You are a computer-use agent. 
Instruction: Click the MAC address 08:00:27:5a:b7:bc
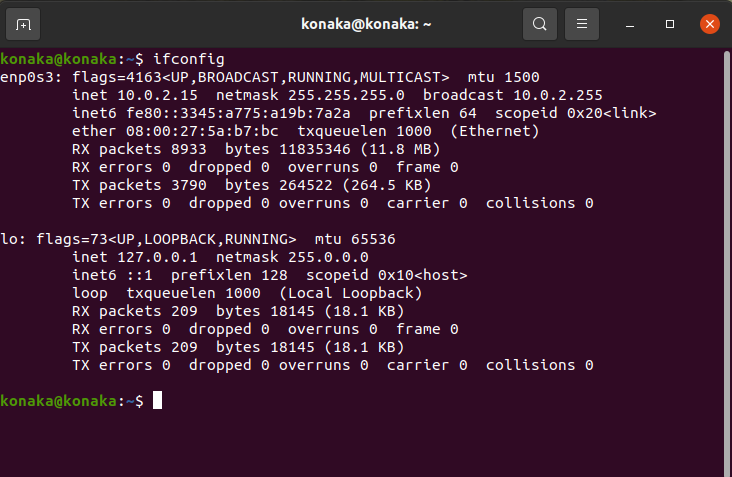coord(202,131)
